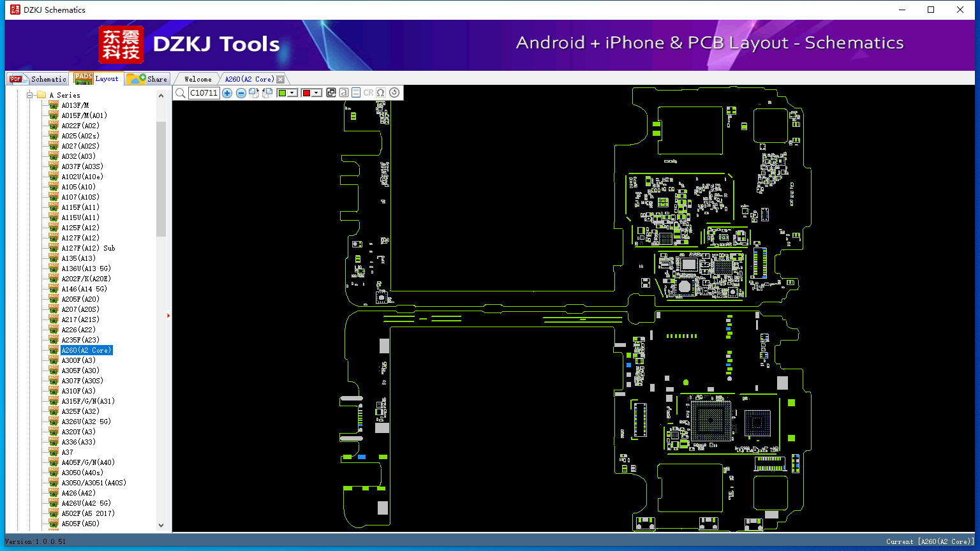The image size is (980, 551).
Task: Select the A260(A2 Core) document tab
Action: (x=249, y=79)
